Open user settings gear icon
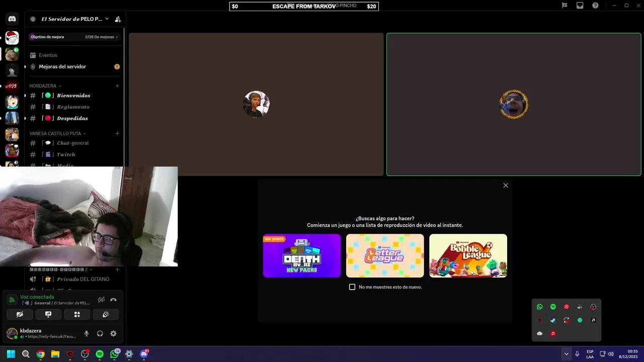Image resolution: width=644 pixels, height=362 pixels. pyautogui.click(x=113, y=333)
